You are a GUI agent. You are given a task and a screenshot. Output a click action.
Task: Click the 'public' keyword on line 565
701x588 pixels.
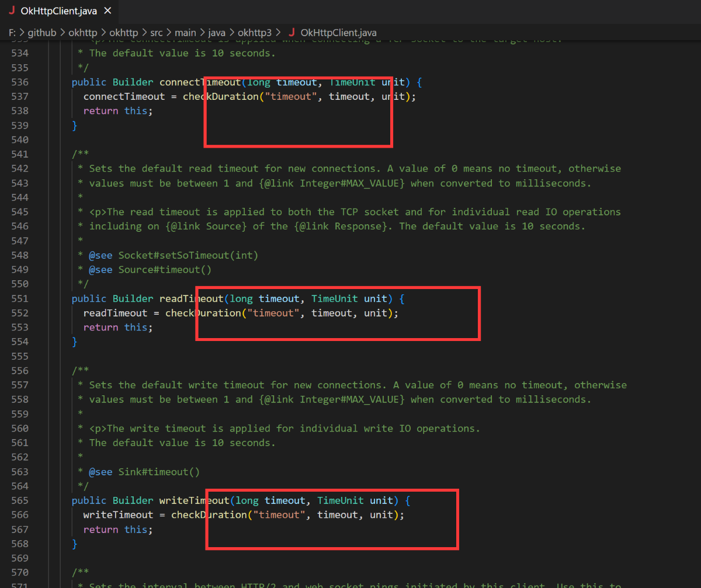pyautogui.click(x=89, y=500)
